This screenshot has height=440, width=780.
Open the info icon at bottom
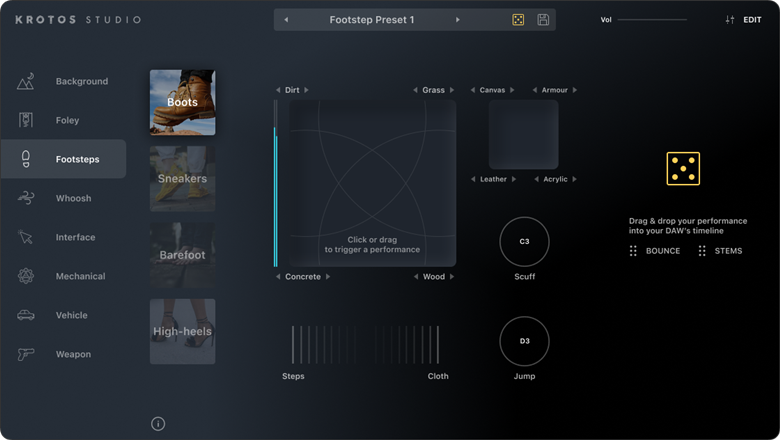point(158,424)
